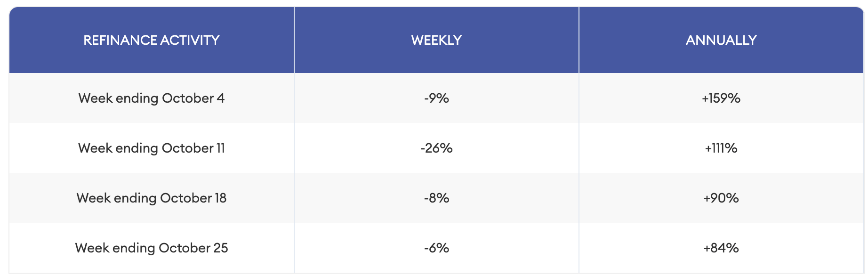Click the -9% weekly value
Screen dimensions: 868x276
tap(436, 98)
